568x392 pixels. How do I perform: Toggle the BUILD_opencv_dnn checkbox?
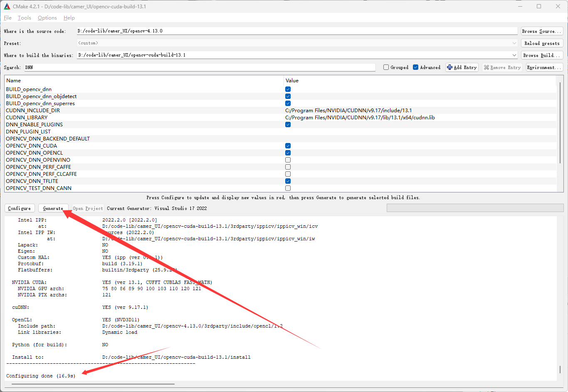click(x=288, y=89)
